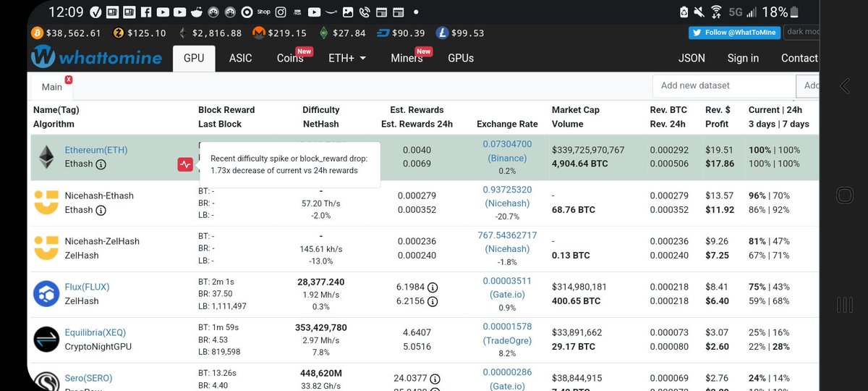Screen dimensions: 868x391
Task: Open the GPUs page
Action: [x=461, y=58]
